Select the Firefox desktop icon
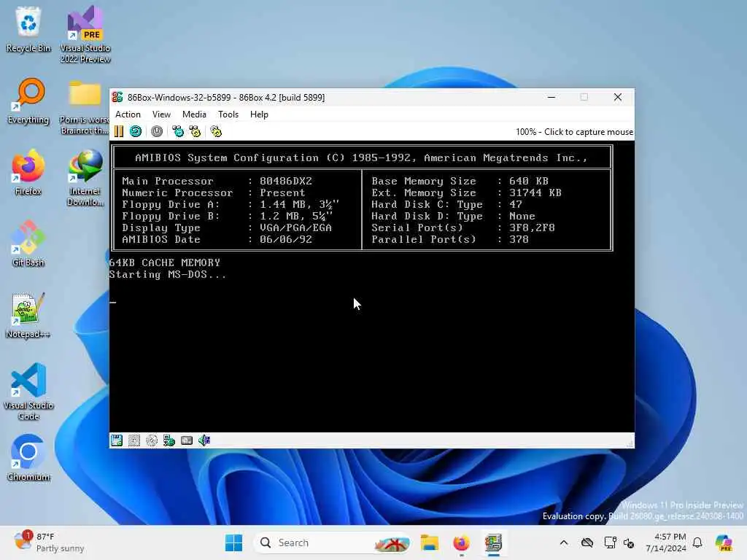 [x=28, y=172]
